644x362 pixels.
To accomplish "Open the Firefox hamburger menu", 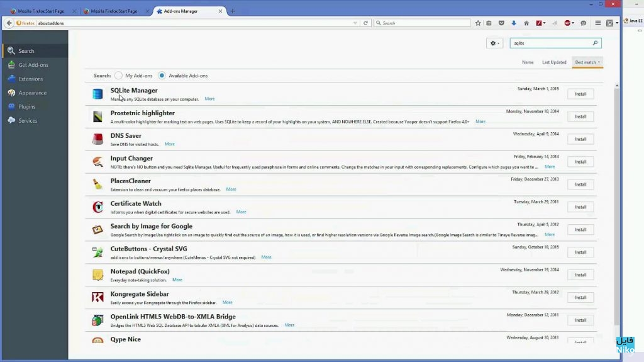I will pos(598,23).
